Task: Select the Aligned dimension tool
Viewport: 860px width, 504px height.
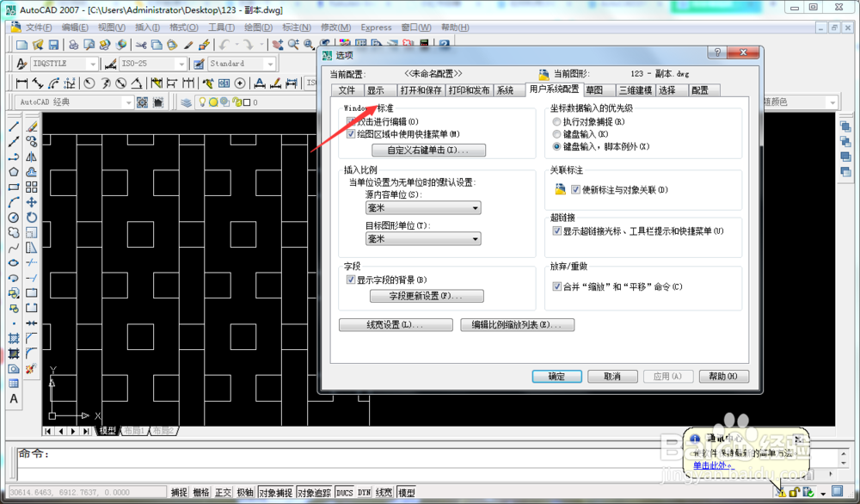Action: tap(38, 83)
